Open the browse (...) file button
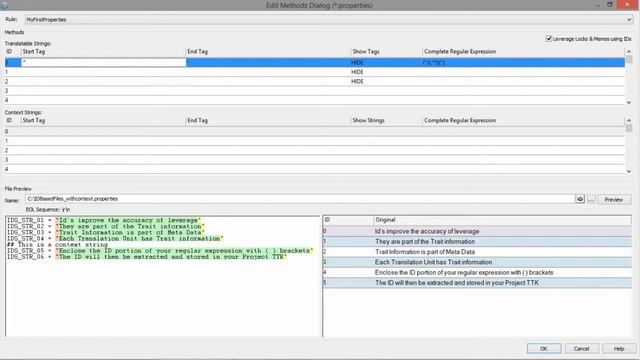The height and width of the screenshot is (360, 640). pyautogui.click(x=591, y=200)
